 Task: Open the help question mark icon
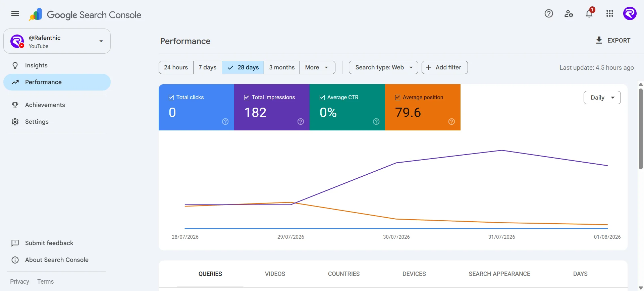549,14
